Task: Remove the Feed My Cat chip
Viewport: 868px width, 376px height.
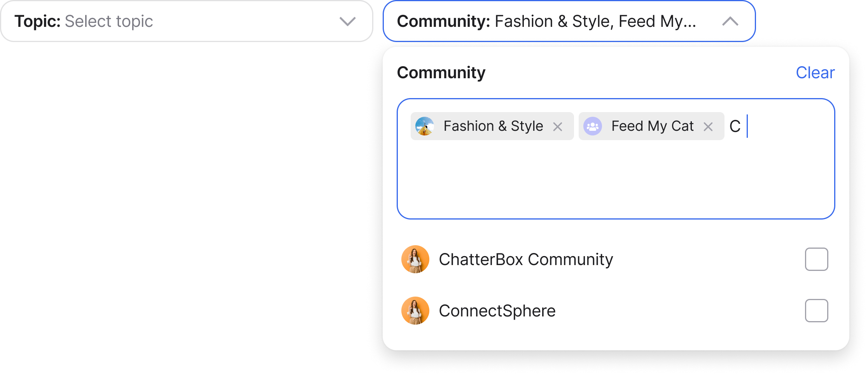Action: pos(708,127)
